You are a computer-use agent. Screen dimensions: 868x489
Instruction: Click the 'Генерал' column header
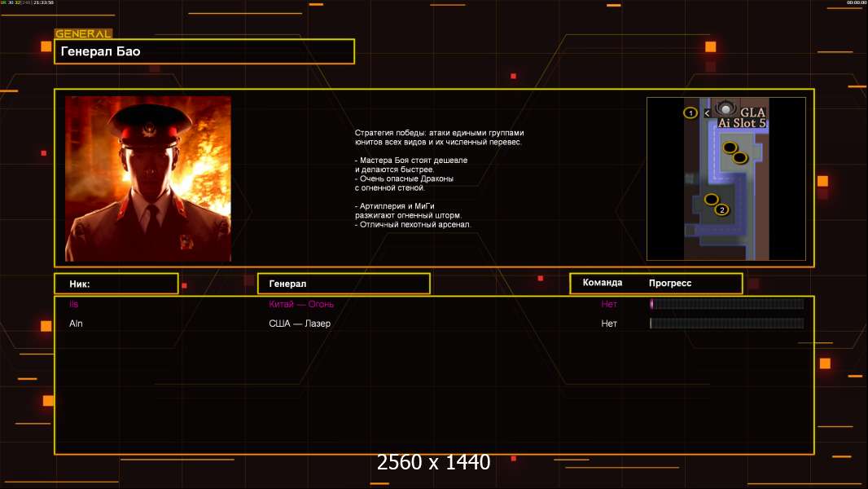tap(344, 284)
